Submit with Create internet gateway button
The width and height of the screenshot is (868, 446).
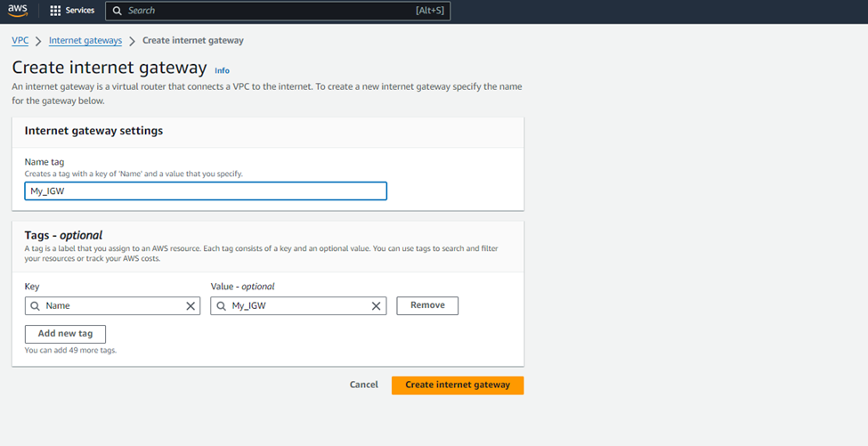point(458,385)
